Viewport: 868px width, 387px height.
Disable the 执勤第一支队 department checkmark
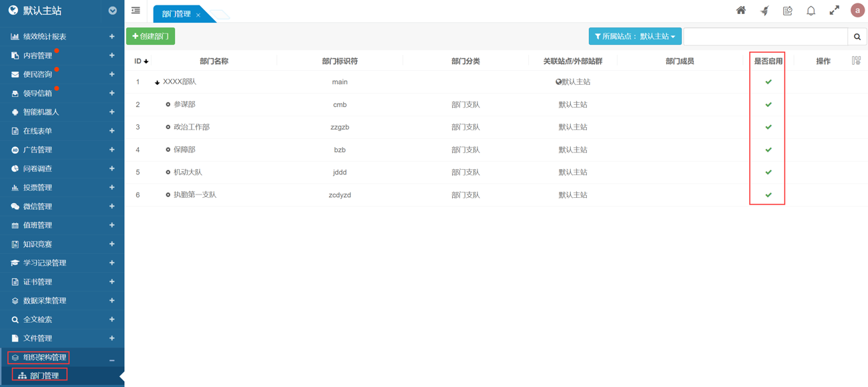[x=768, y=195]
